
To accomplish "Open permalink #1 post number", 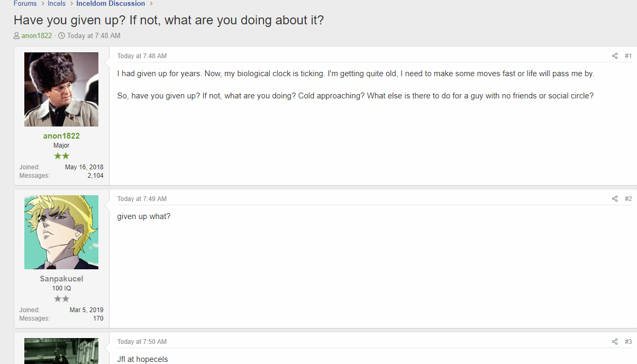I will [628, 56].
